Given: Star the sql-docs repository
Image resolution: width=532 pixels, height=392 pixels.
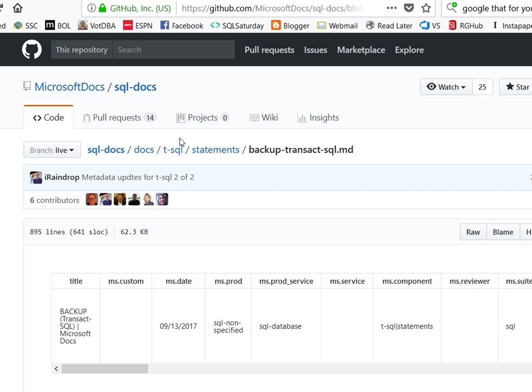Looking at the screenshot, I should (x=517, y=87).
